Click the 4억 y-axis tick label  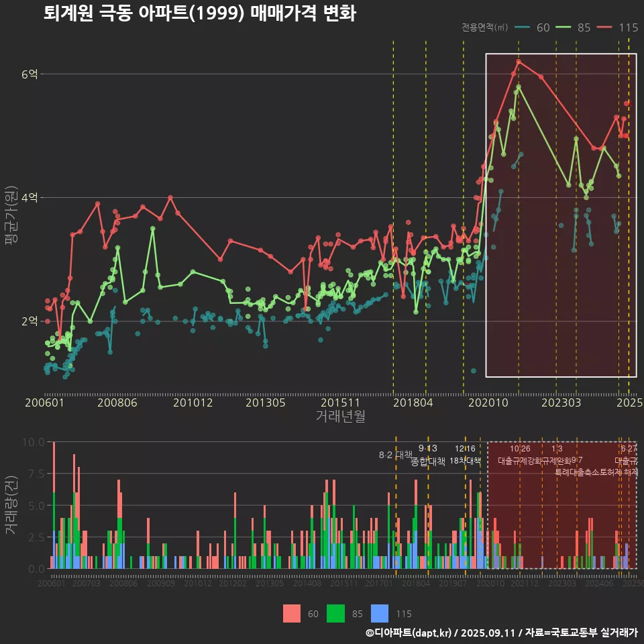(x=30, y=198)
